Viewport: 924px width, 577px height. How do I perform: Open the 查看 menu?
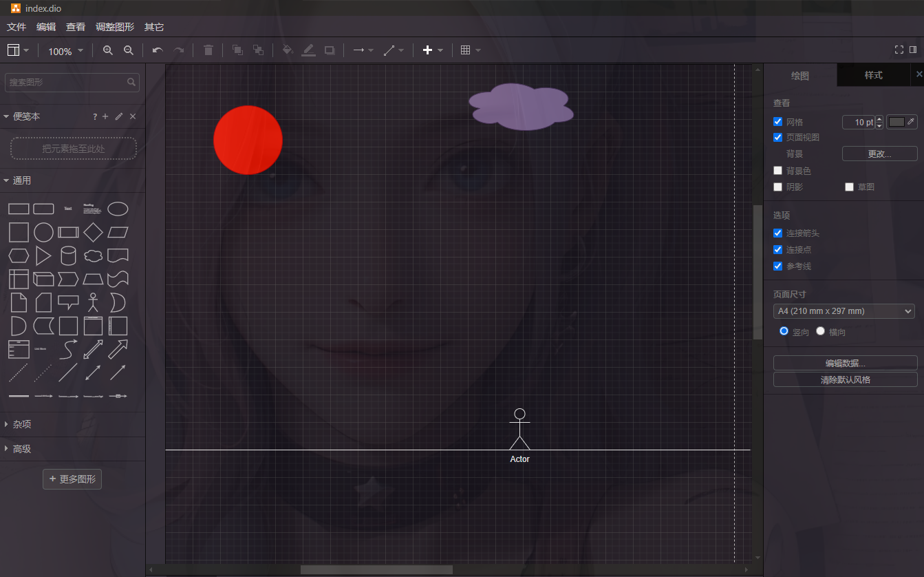pos(76,27)
